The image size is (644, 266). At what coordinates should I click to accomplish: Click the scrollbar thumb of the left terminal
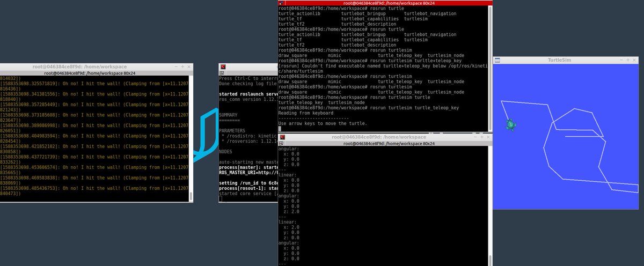pyautogui.click(x=191, y=196)
